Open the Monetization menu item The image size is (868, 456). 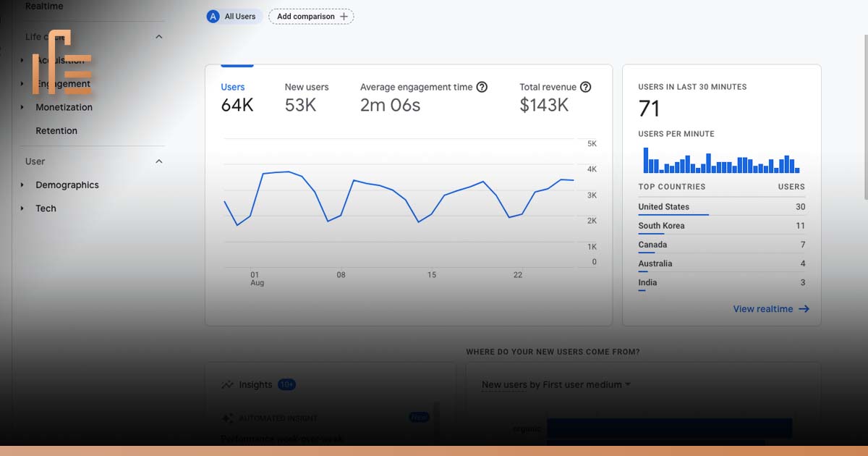click(64, 107)
